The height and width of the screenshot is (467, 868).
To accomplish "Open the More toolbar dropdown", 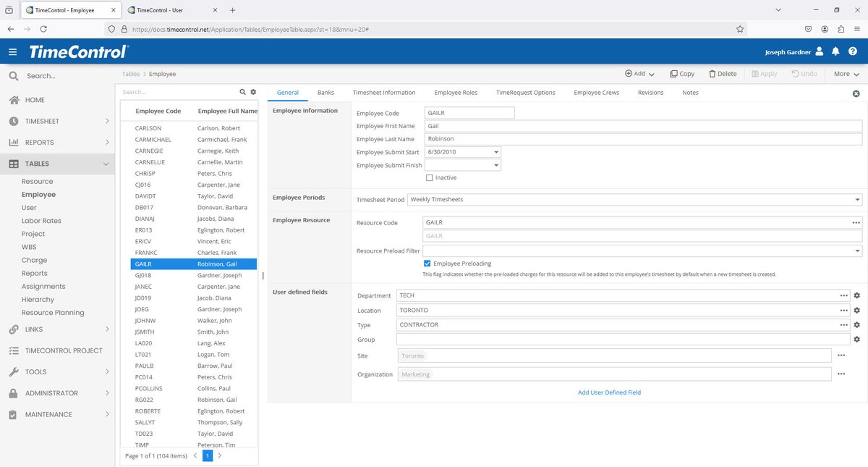I will [846, 74].
